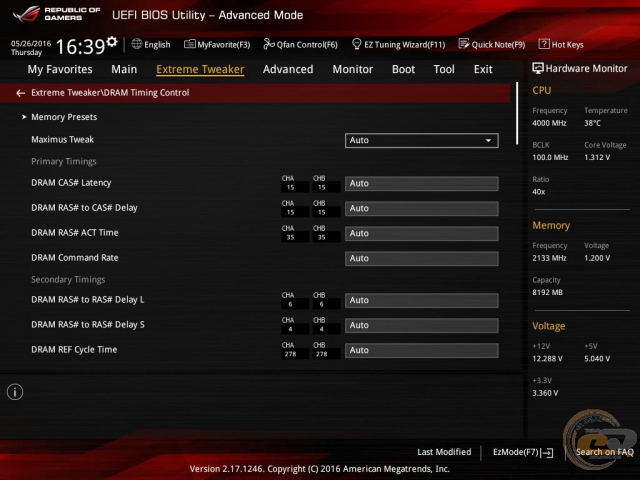The image size is (640, 480).
Task: Select the My Favorites tab
Action: click(x=59, y=70)
